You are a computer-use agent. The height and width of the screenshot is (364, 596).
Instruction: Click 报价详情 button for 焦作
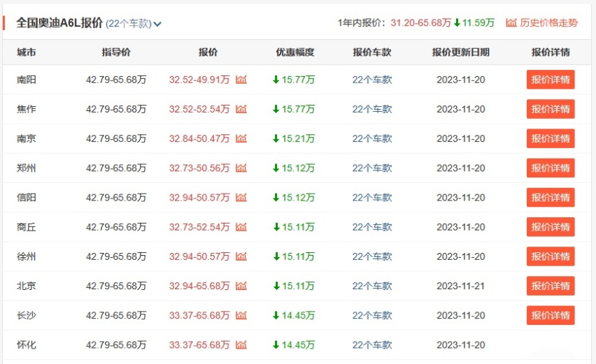pyautogui.click(x=551, y=109)
